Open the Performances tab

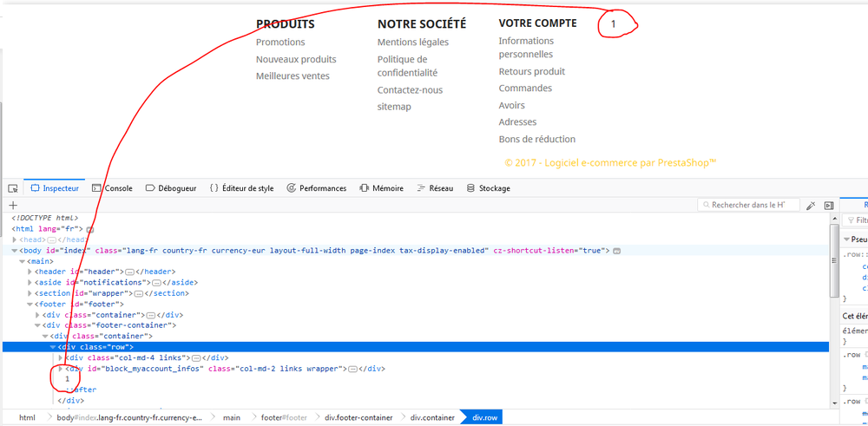click(x=317, y=188)
